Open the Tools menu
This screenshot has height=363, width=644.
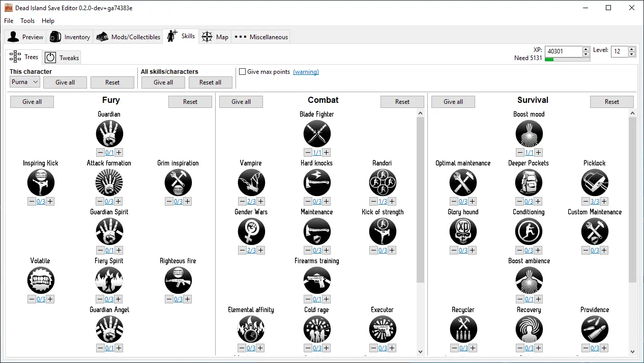tap(27, 21)
